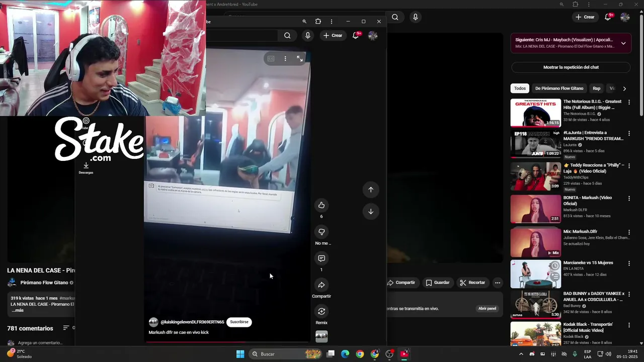
Task: Go to next Short with down arrow
Action: tap(371, 212)
